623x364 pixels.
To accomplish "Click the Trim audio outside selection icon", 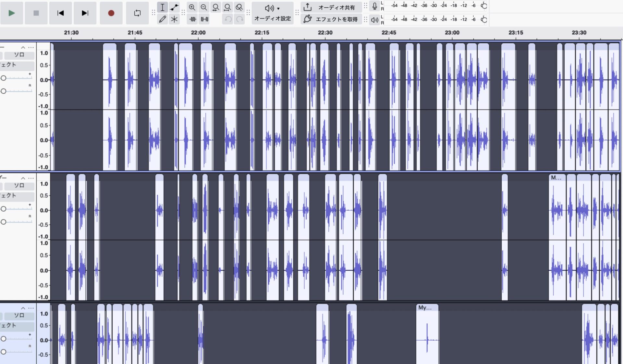I will click(x=193, y=19).
